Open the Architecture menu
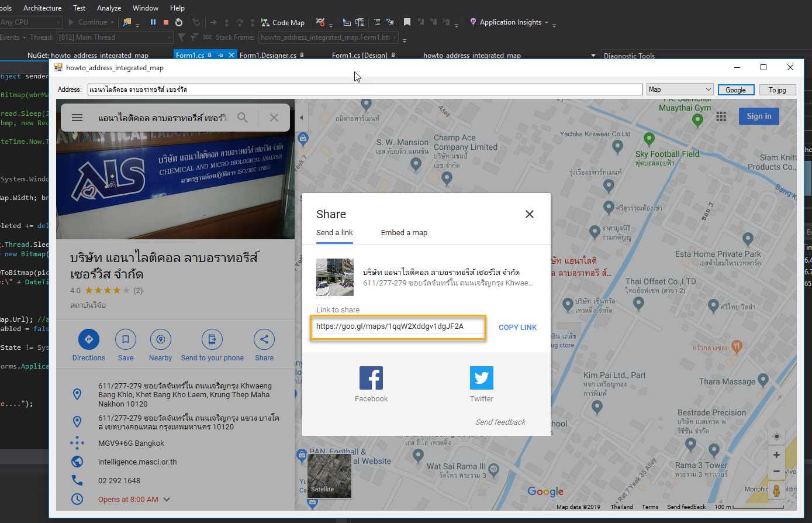The height and width of the screenshot is (523, 812). (42, 8)
